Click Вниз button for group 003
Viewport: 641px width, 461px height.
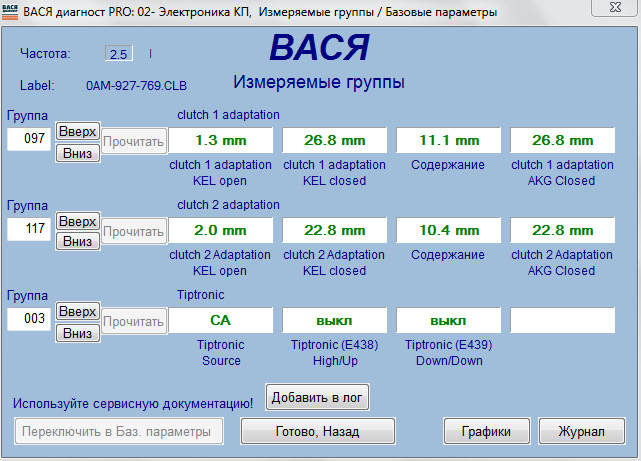78,333
